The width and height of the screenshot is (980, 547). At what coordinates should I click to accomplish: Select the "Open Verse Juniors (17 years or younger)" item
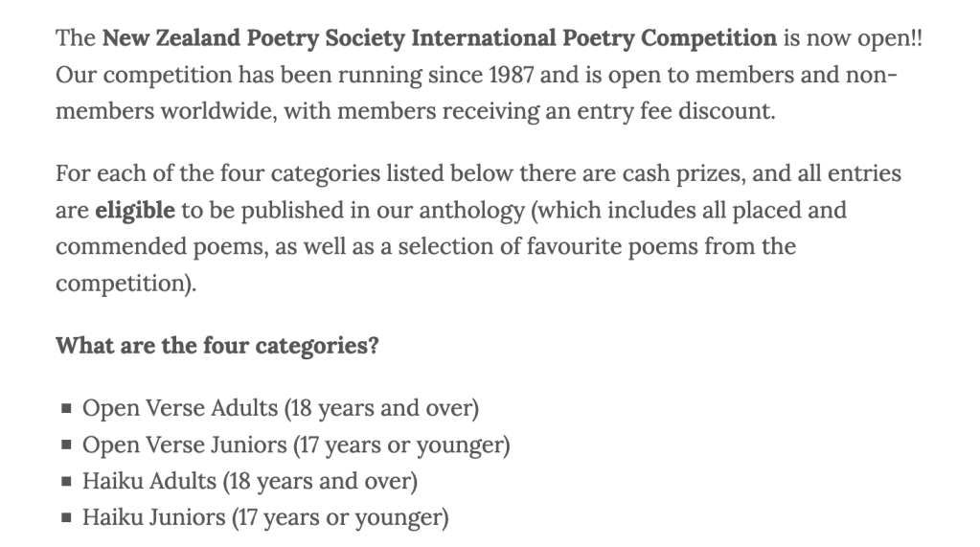pyautogui.click(x=296, y=445)
